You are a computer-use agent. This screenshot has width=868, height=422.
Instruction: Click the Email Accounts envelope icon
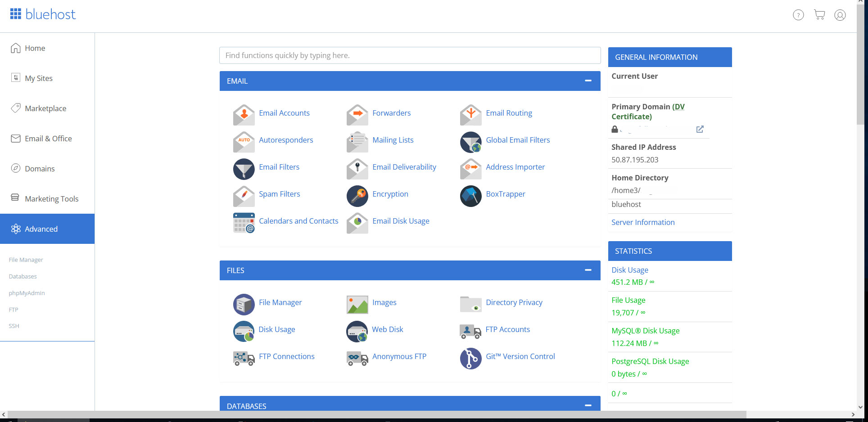click(x=244, y=115)
